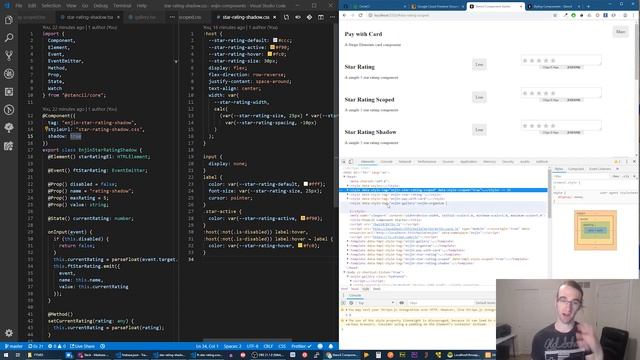Click the browser address bar
The height and width of the screenshot is (360, 640).
click(x=459, y=15)
